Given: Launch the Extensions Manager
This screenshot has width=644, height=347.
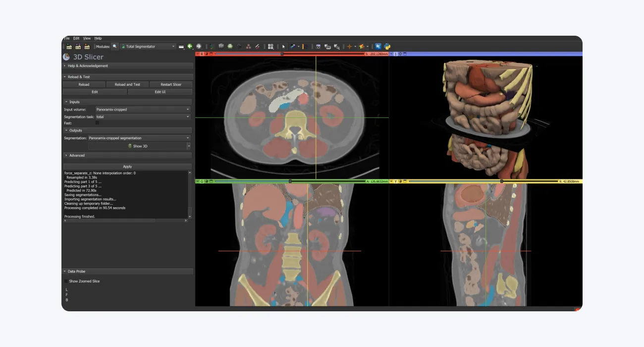Looking at the screenshot, I should (378, 46).
